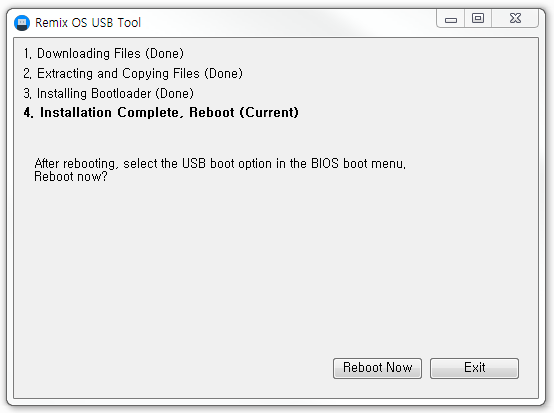Select the Installing Bootloader step label
554x413 pixels.
pos(94,94)
